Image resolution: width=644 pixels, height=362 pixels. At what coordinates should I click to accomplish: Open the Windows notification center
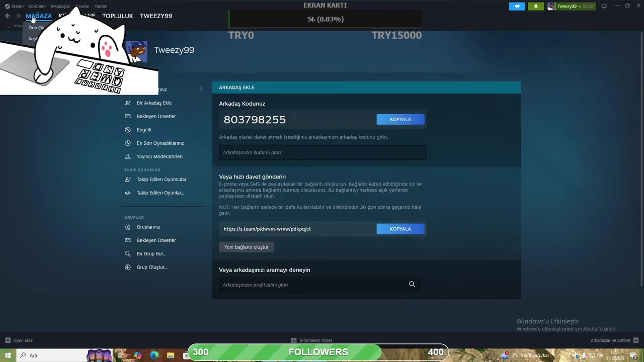tap(634, 355)
